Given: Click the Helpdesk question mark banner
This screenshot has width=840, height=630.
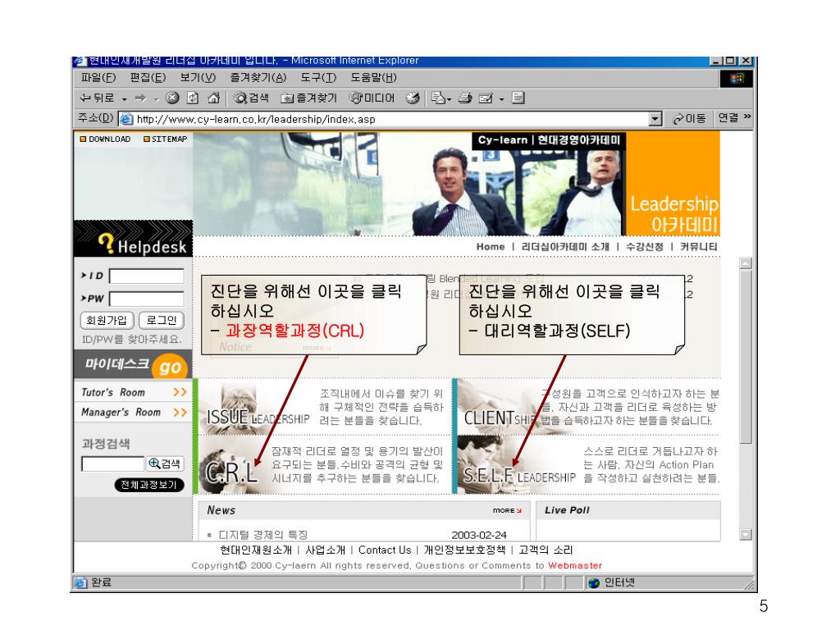Looking at the screenshot, I should coord(133,240).
